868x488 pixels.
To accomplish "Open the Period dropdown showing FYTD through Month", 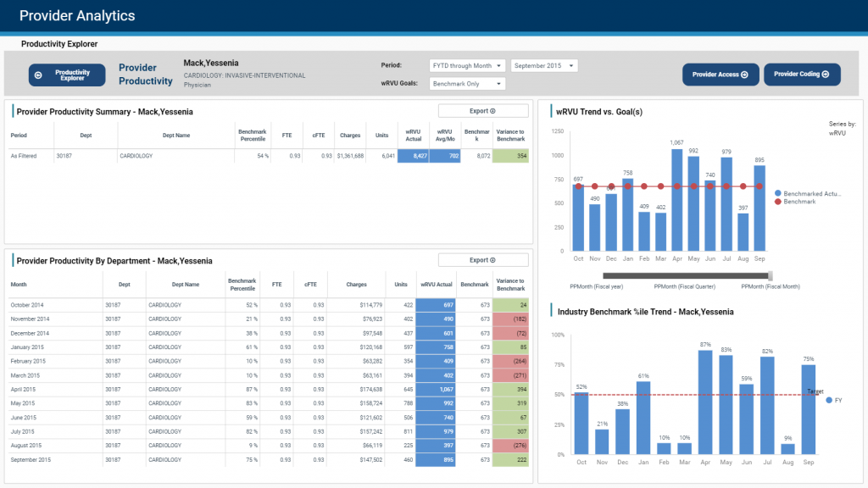I will pos(468,64).
